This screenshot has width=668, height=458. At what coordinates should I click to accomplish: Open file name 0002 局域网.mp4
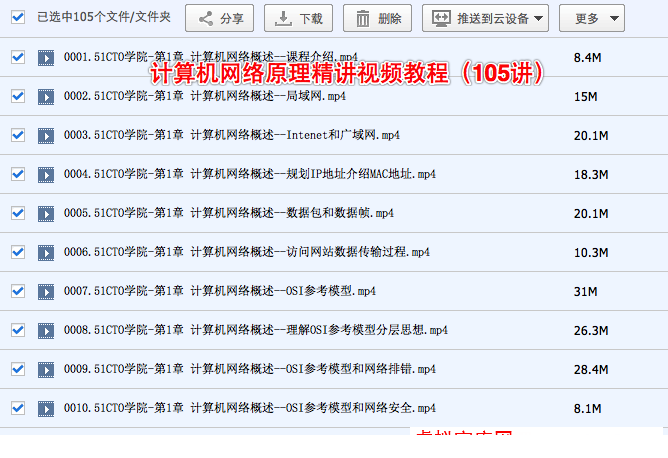pos(204,96)
